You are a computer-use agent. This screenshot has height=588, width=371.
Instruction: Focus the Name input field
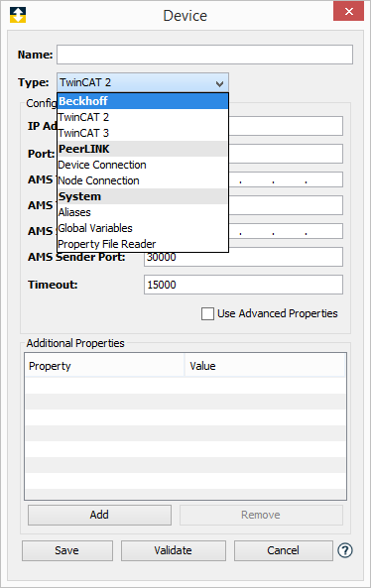tap(204, 55)
